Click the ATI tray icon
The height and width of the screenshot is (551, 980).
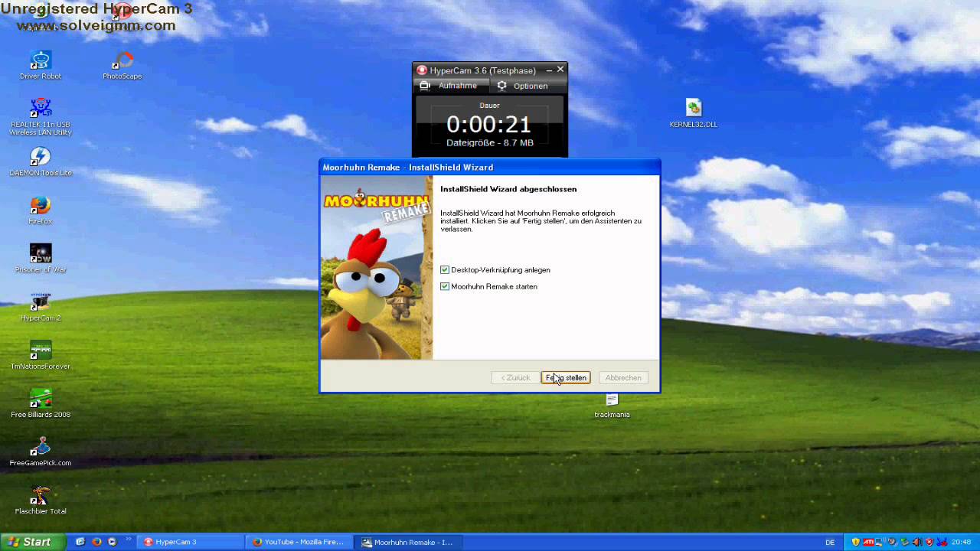[867, 542]
